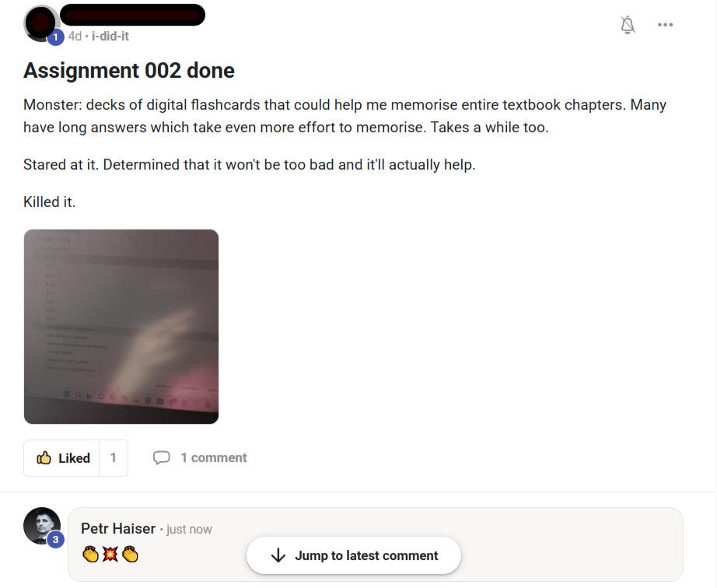The height and width of the screenshot is (588, 717).
Task: Click the level 3 badge on Petr's avatar
Action: click(x=55, y=540)
